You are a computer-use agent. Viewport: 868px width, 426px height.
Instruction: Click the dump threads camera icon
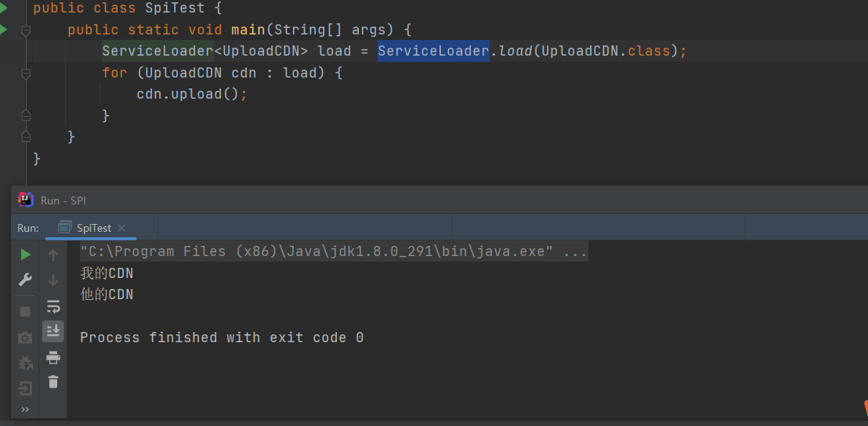[x=25, y=338]
